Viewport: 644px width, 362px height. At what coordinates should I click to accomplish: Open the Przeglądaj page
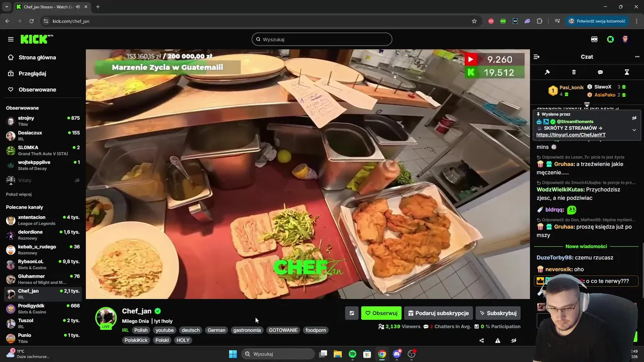(x=31, y=73)
